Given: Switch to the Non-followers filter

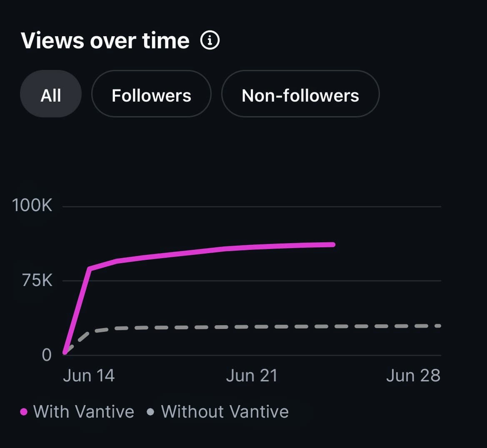Looking at the screenshot, I should [x=300, y=94].
